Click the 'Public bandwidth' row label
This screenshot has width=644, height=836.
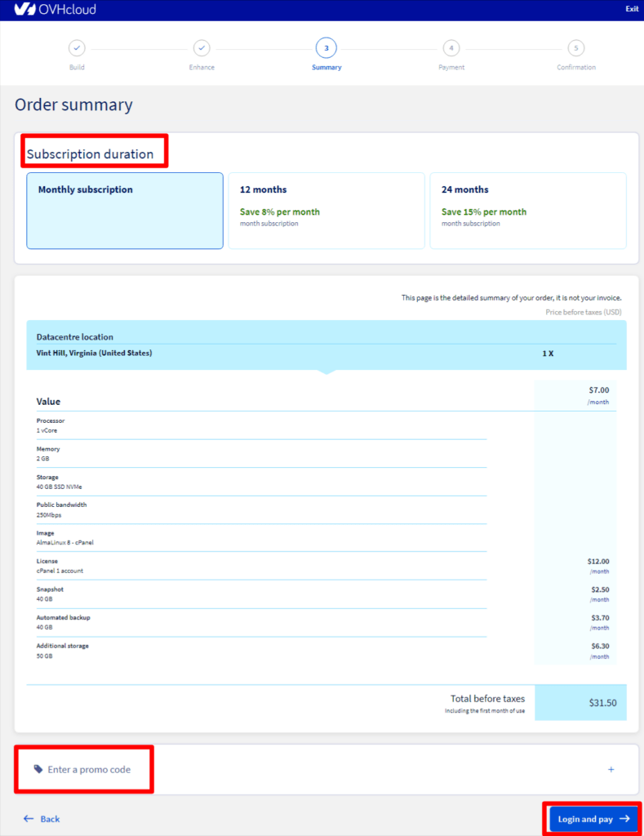point(61,505)
